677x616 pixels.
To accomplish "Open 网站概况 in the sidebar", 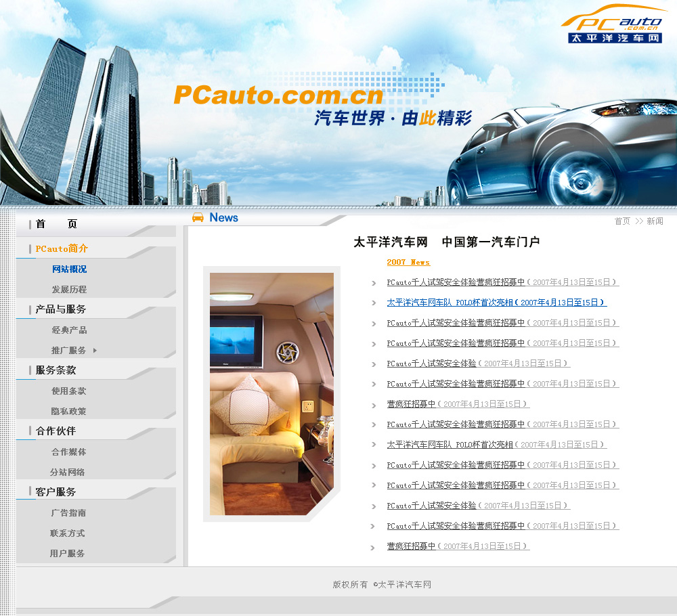I will (x=70, y=269).
